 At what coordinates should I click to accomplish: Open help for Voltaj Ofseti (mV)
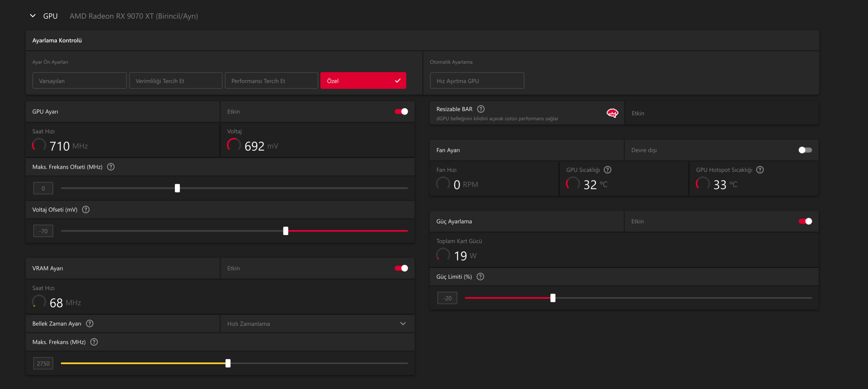86,209
